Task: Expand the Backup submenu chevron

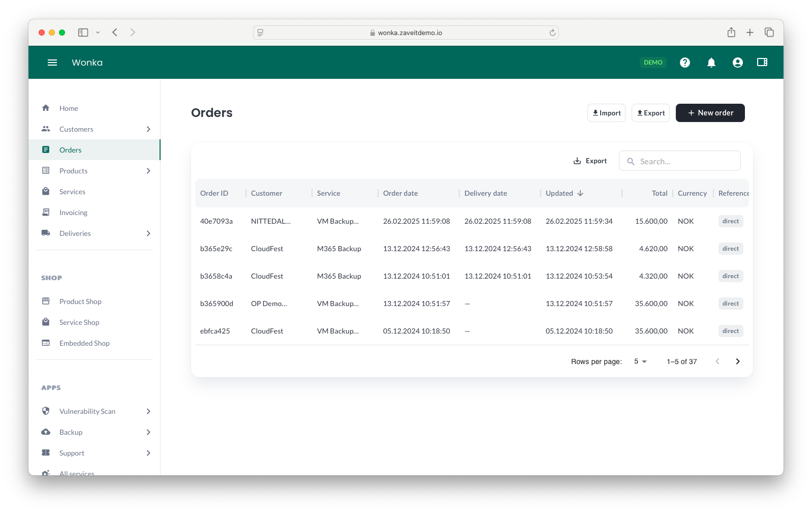Action: click(x=148, y=432)
